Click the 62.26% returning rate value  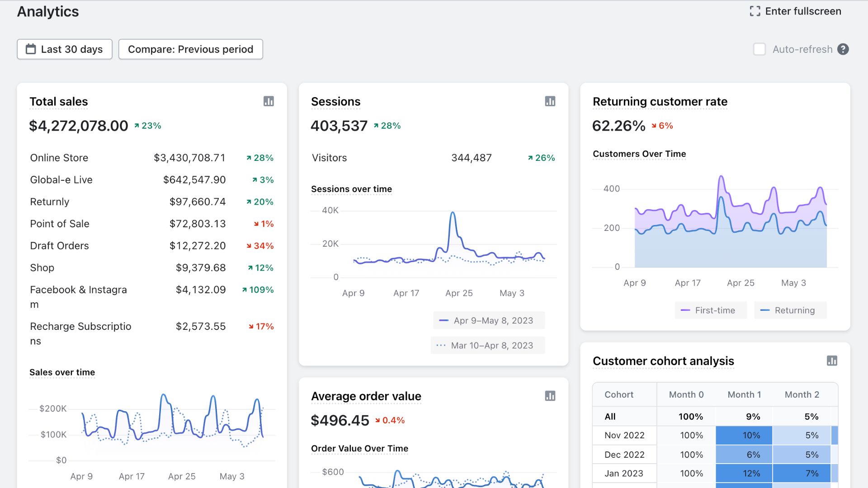(619, 126)
